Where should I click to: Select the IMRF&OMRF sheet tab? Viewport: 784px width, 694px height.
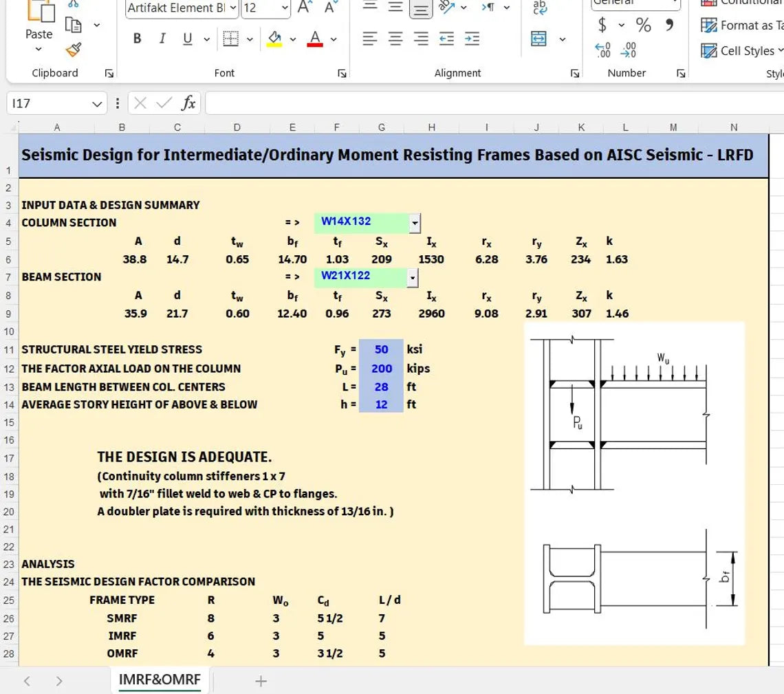pyautogui.click(x=160, y=680)
